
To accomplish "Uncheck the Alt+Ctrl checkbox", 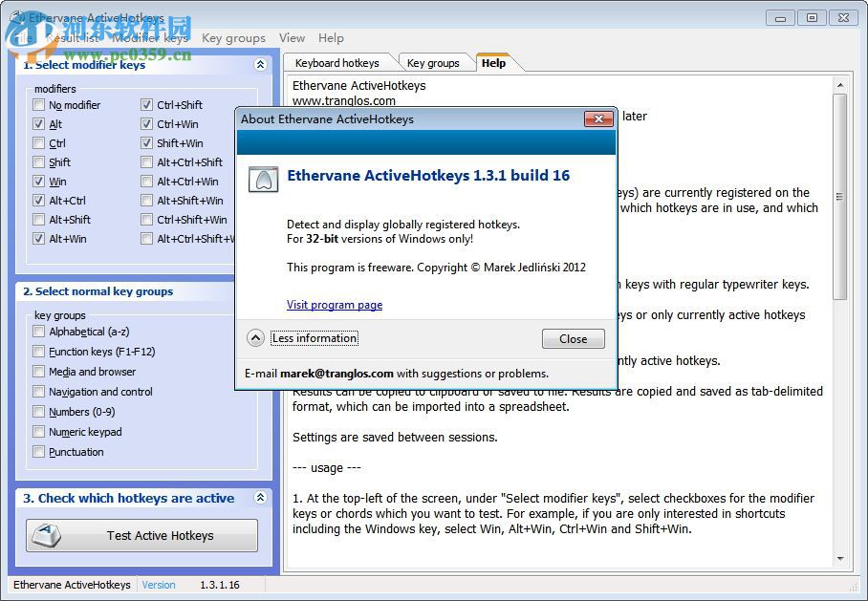I will [x=39, y=201].
